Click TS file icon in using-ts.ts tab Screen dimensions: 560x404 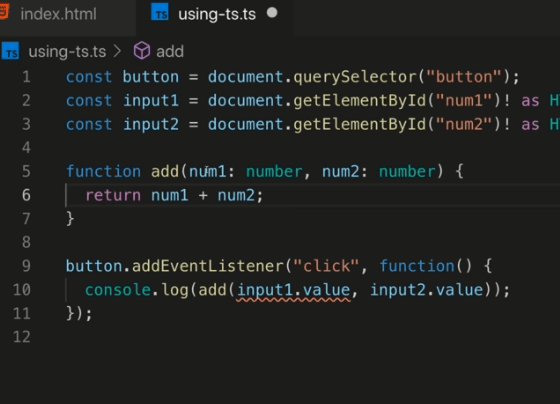(160, 13)
